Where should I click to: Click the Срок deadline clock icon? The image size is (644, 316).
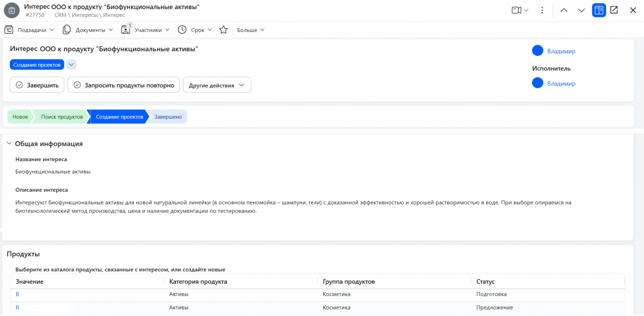[182, 29]
